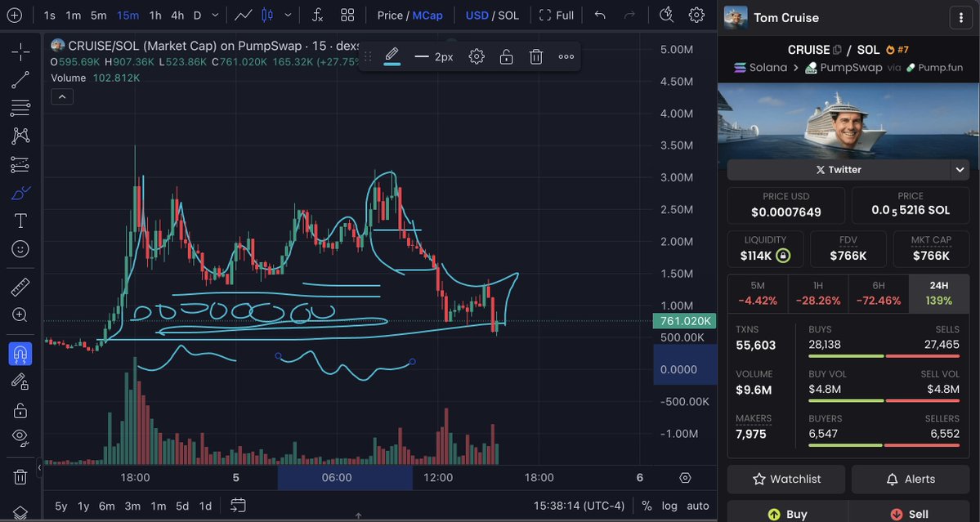Open the Fibonacci retracement tools

tap(20, 107)
